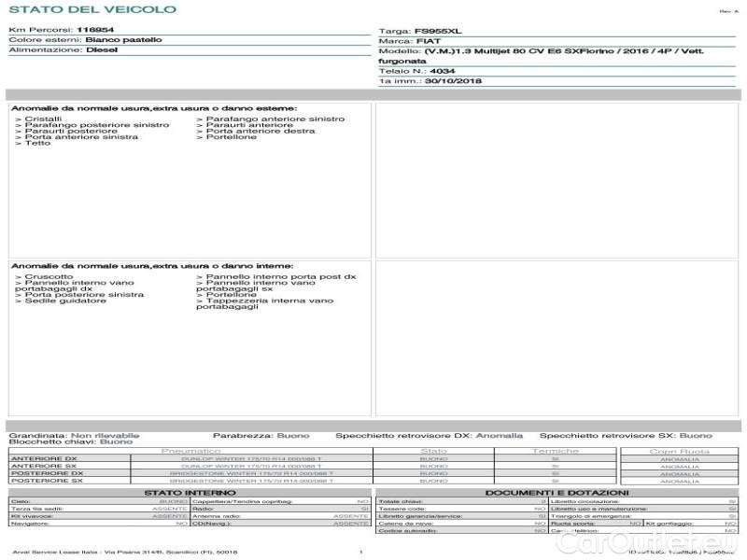Image resolution: width=747 pixels, height=560 pixels.
Task: Click the 'Arval Service Lease Italia' footer address
Action: coord(125,553)
